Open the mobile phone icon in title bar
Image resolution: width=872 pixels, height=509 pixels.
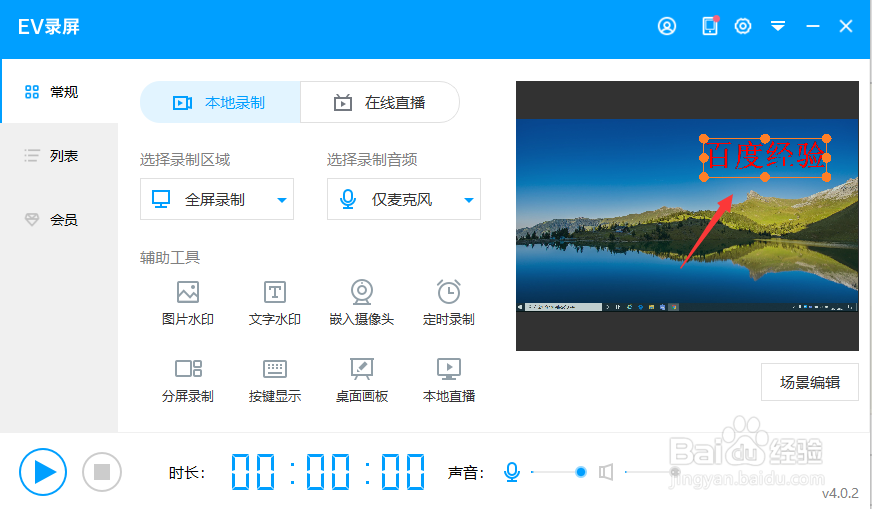pos(710,26)
